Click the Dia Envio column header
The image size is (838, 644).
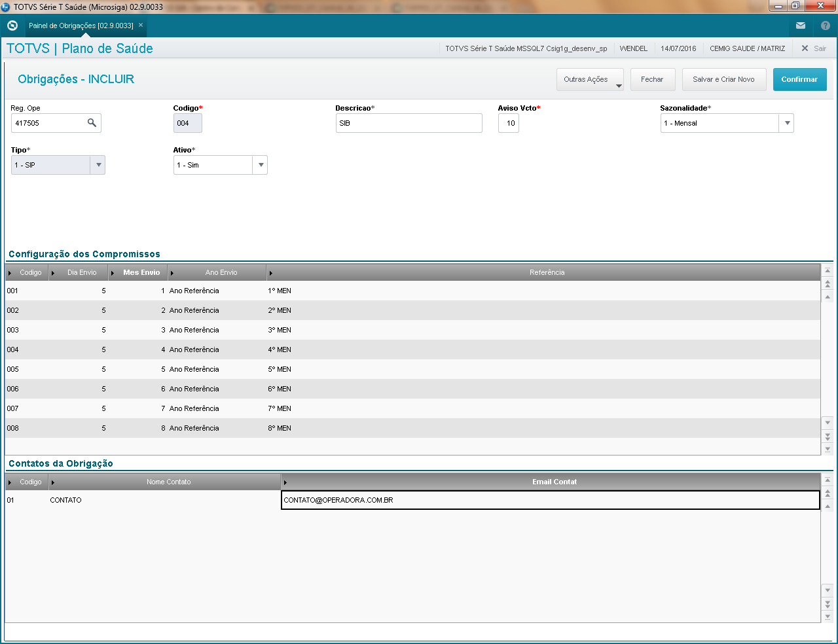tap(78, 272)
